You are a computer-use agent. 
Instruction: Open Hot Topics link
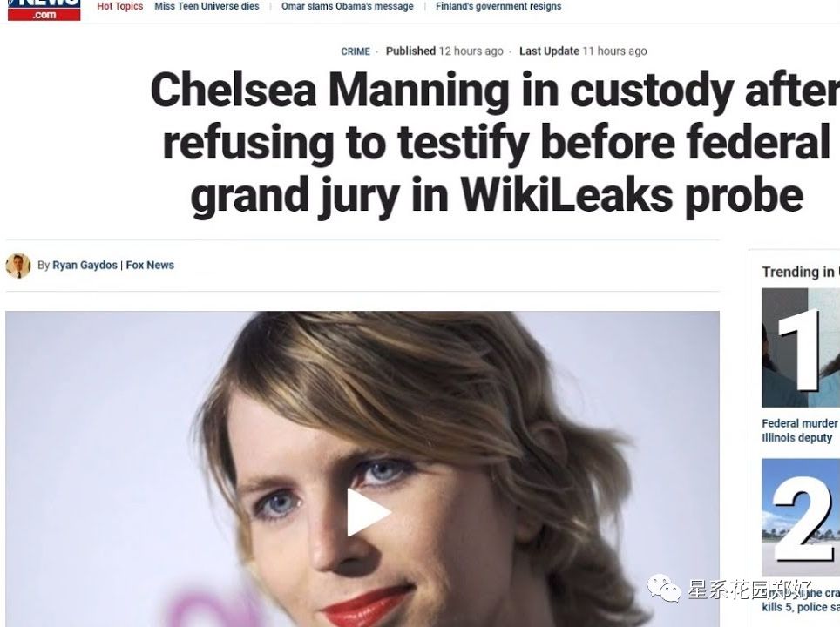tap(120, 6)
